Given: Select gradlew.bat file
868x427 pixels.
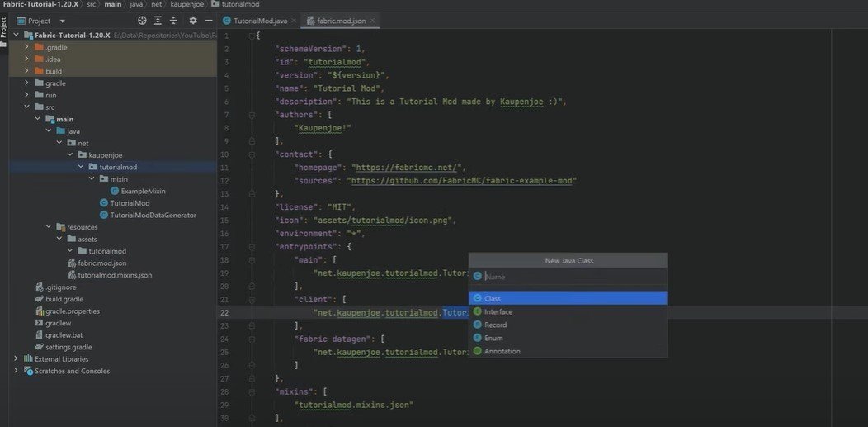Looking at the screenshot, I should coord(64,335).
